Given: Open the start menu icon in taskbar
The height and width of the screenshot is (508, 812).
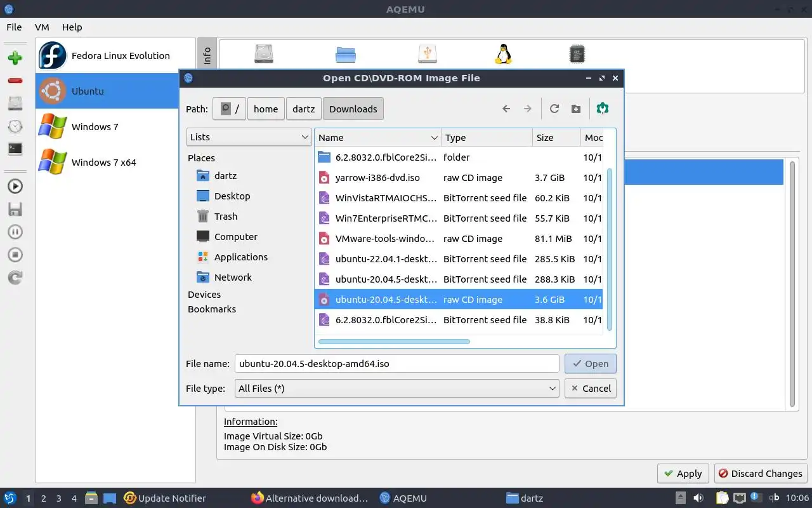Looking at the screenshot, I should pos(10,498).
